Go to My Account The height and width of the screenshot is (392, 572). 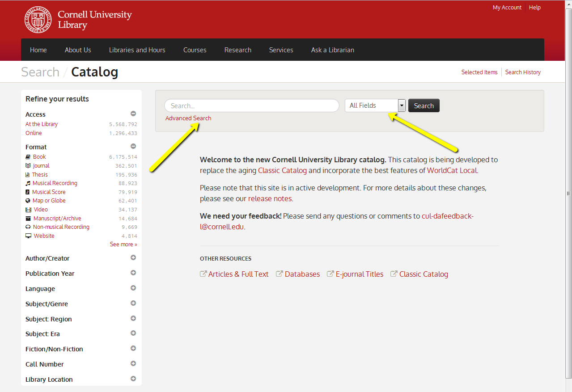(507, 8)
